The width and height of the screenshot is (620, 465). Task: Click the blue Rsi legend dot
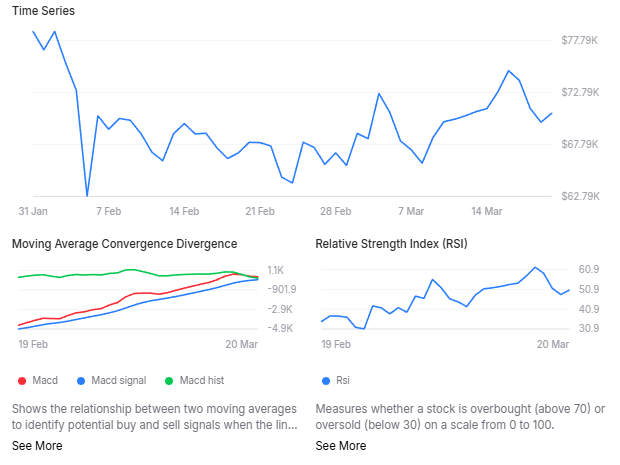click(x=323, y=380)
